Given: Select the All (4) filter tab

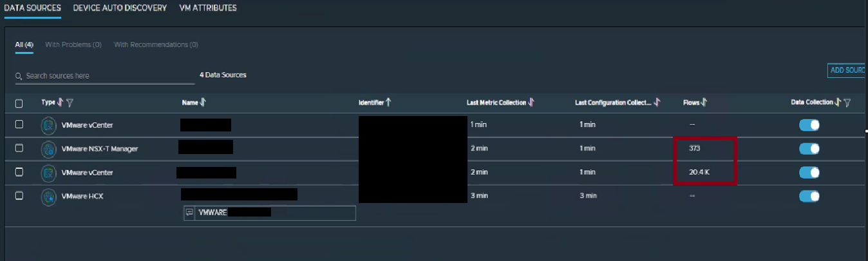Looking at the screenshot, I should click(x=24, y=44).
